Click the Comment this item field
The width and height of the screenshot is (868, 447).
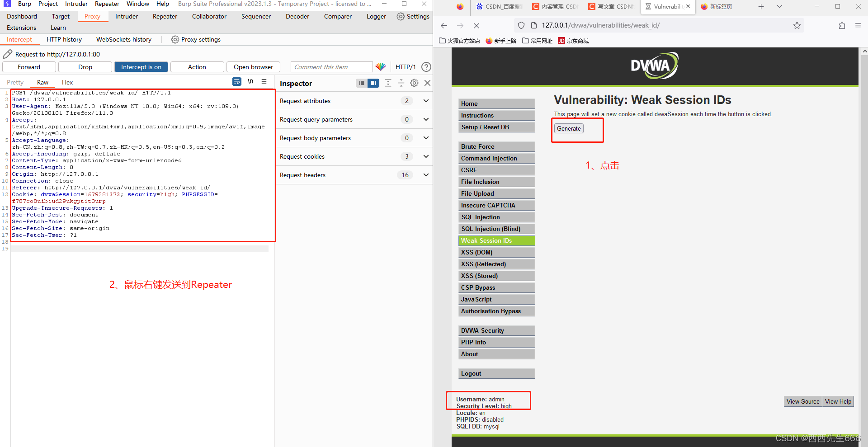331,67
